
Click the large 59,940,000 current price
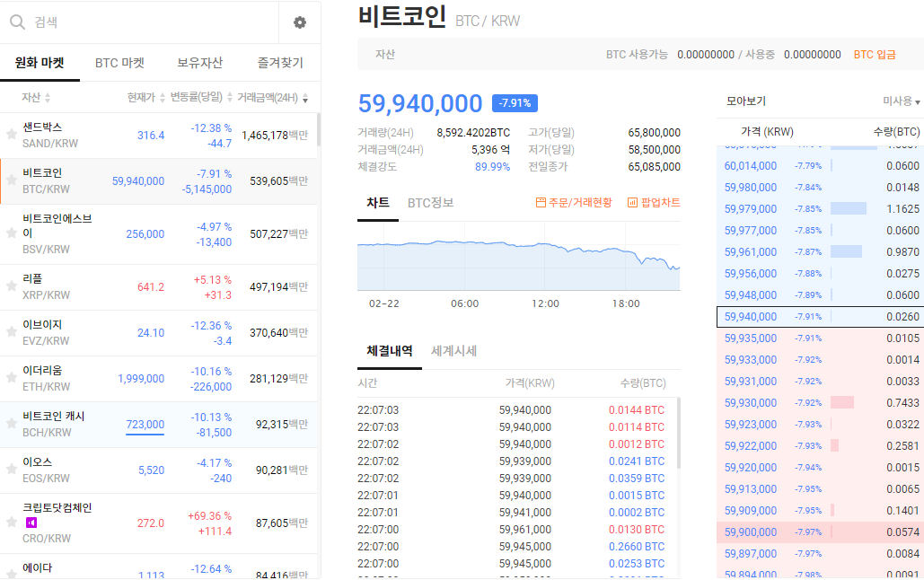tap(420, 103)
